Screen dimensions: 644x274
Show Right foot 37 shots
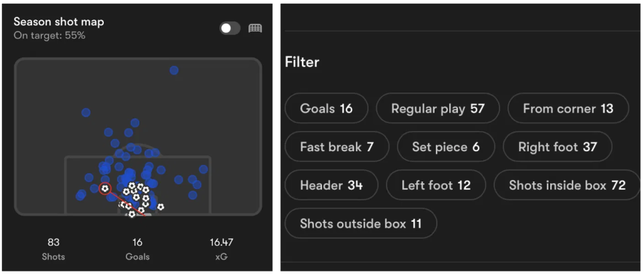pyautogui.click(x=557, y=147)
